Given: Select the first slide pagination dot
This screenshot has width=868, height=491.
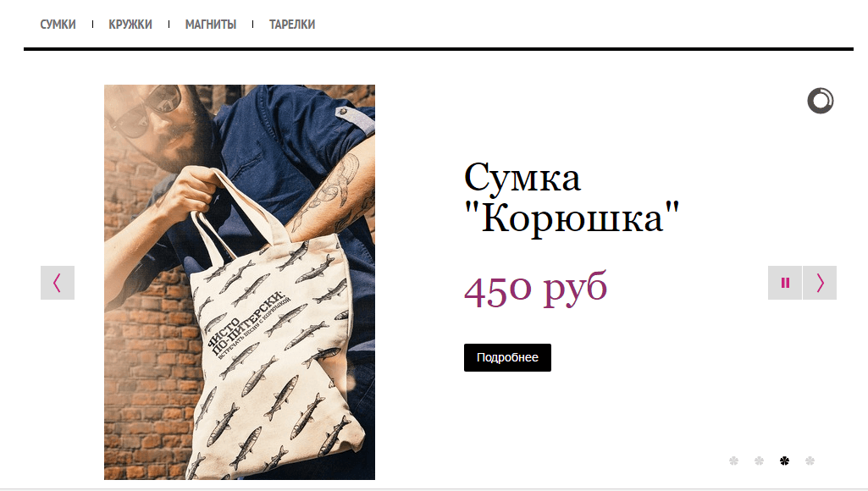Looking at the screenshot, I should (734, 461).
